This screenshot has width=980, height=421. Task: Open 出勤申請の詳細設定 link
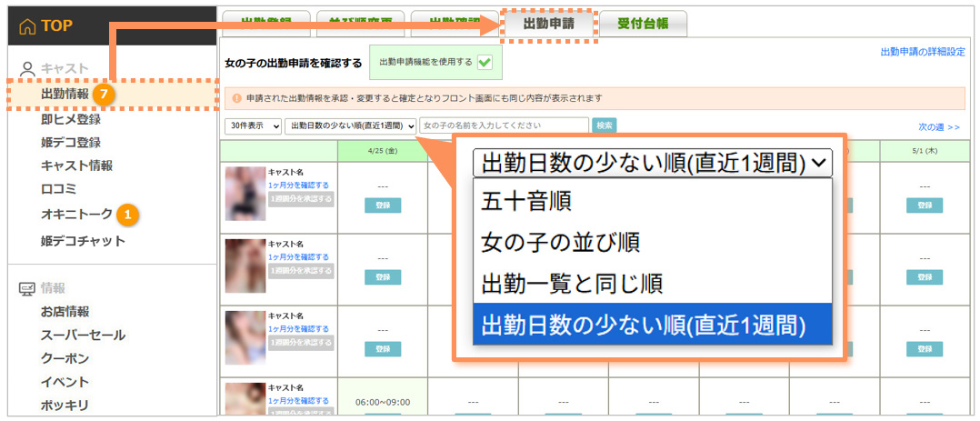(922, 52)
